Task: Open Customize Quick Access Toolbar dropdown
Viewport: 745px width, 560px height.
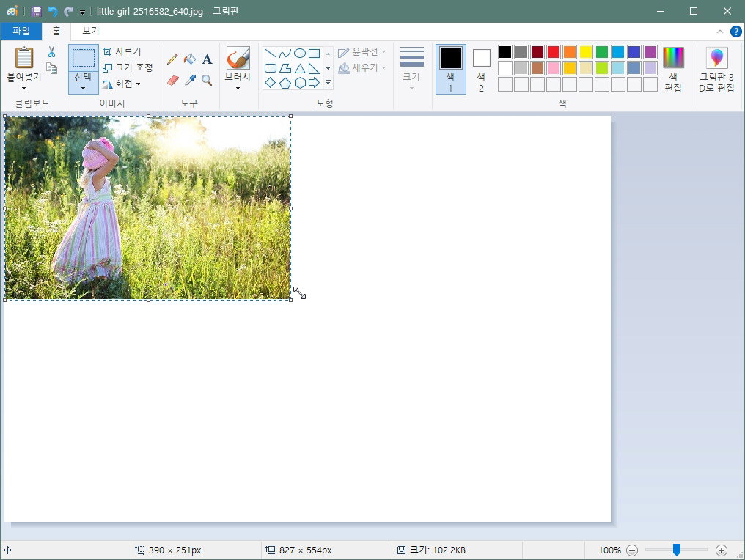Action: point(82,12)
